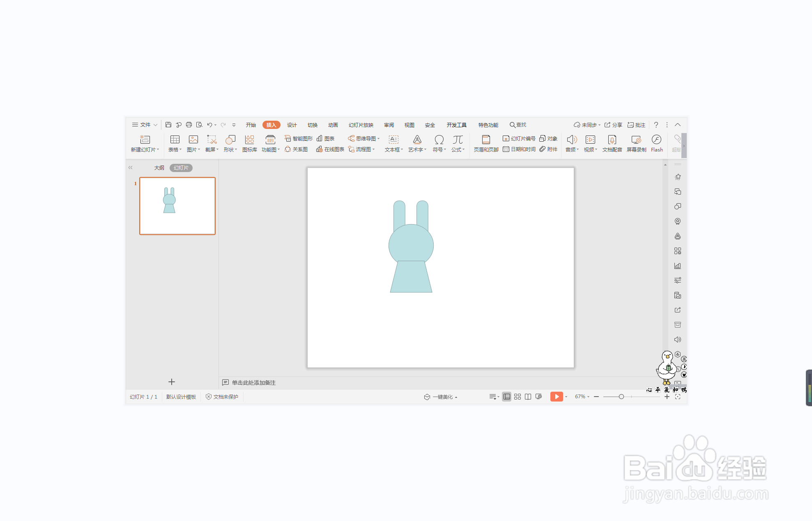This screenshot has height=521, width=812.
Task: Start 屏幕录制 screen recording
Action: pyautogui.click(x=636, y=144)
